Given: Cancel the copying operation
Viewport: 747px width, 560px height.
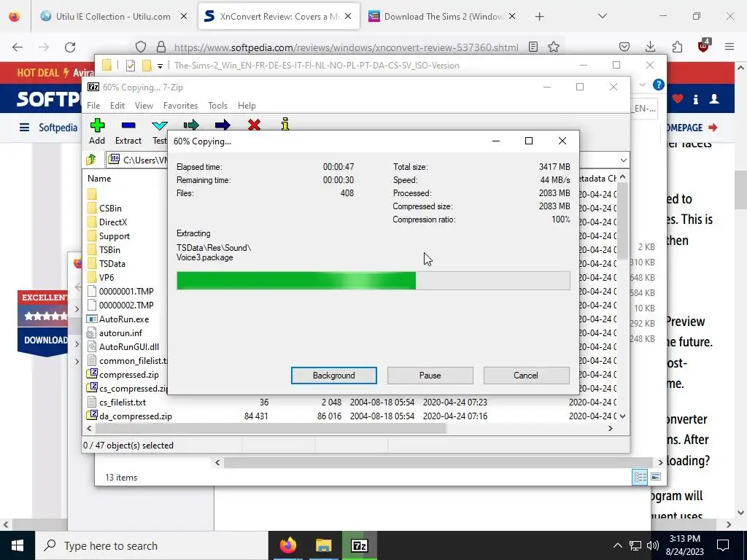Looking at the screenshot, I should pyautogui.click(x=526, y=376).
